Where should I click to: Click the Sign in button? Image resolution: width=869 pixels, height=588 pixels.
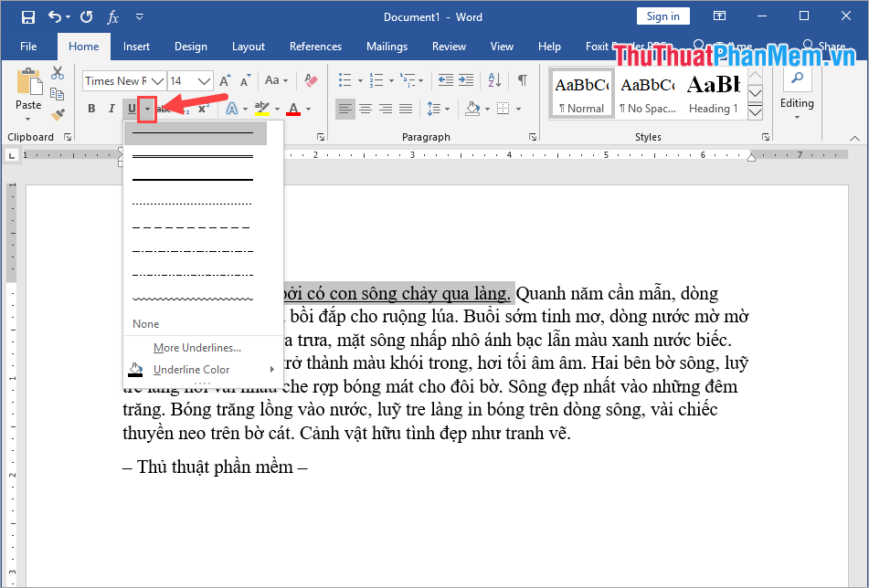[x=662, y=16]
